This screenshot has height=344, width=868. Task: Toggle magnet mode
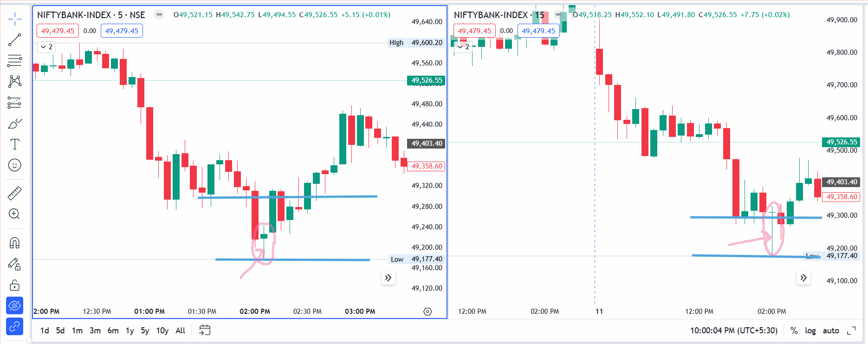click(x=15, y=243)
